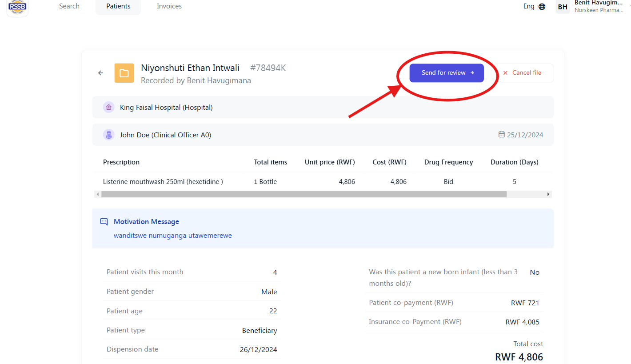This screenshot has height=364, width=631.
Task: Click Listerine mouthwash 250ml prescription cell
Action: pos(163,182)
